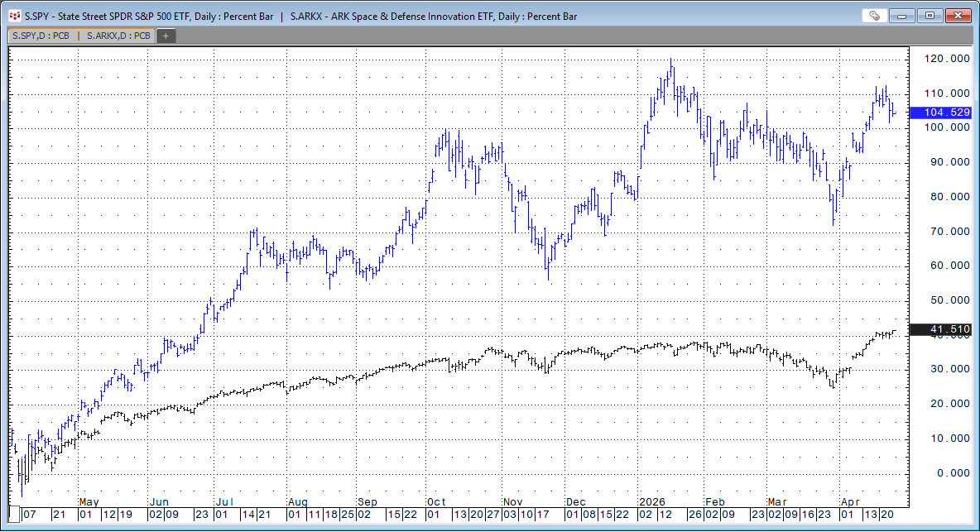The height and width of the screenshot is (532, 980).
Task: Select the S.ARKX,D : PCB tab
Action: [118, 36]
